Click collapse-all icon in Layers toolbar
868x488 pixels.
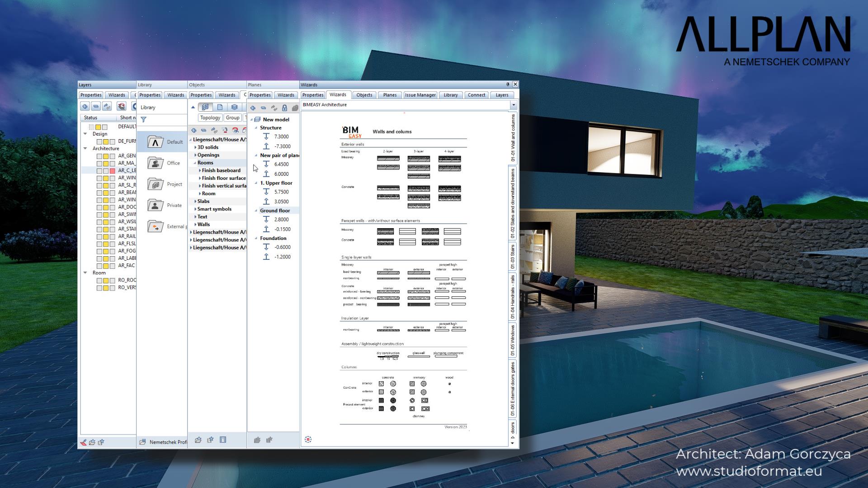tap(95, 106)
